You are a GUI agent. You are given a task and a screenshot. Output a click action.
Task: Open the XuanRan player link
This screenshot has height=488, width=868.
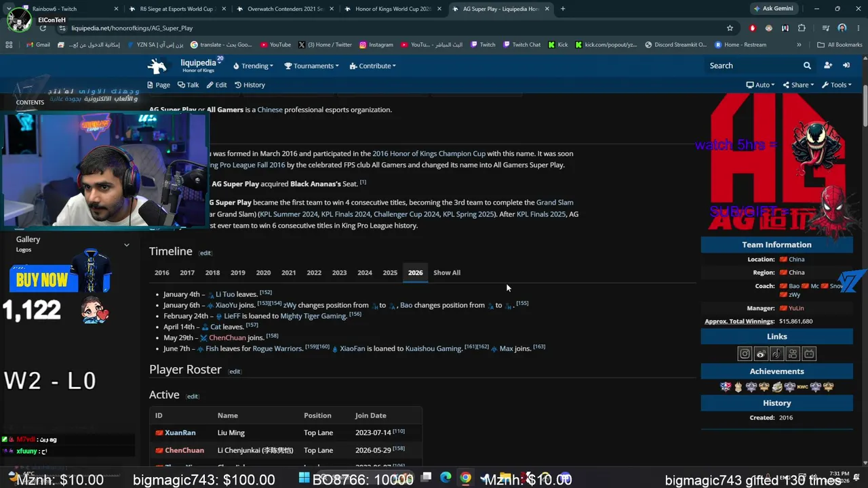coord(180,432)
